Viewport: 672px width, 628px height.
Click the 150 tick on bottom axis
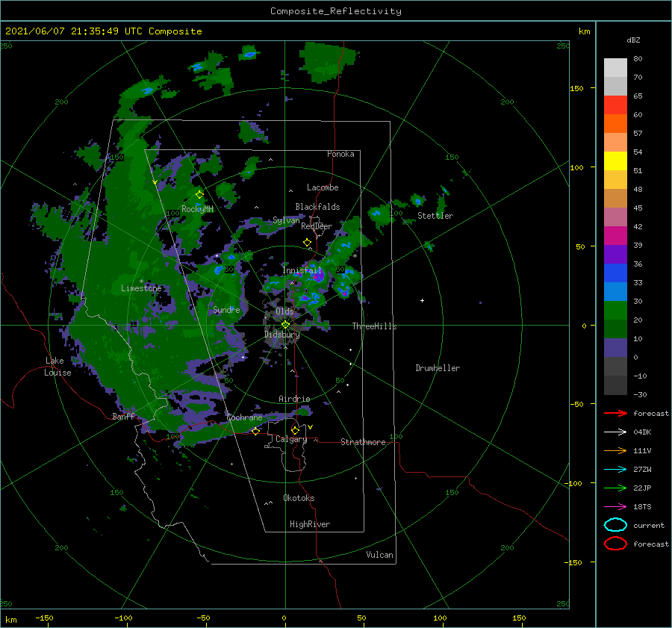tap(519, 618)
